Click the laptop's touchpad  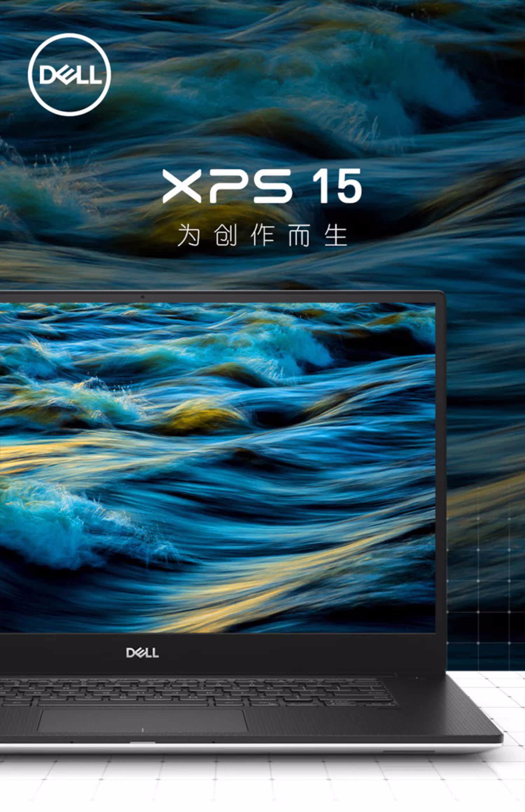tap(142, 720)
